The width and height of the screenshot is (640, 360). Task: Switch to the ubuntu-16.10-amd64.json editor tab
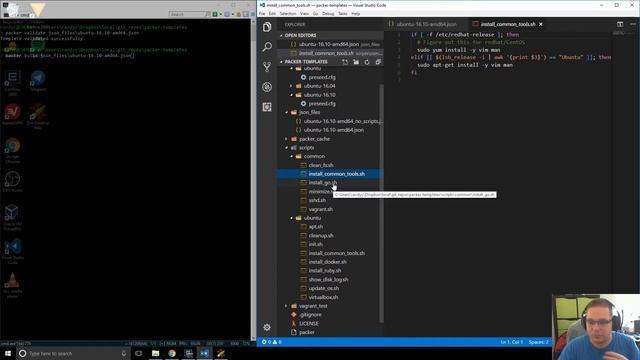426,24
